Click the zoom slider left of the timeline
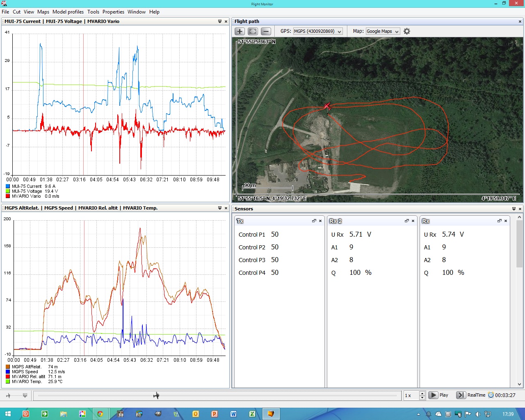525x420 pixels. click(16, 395)
